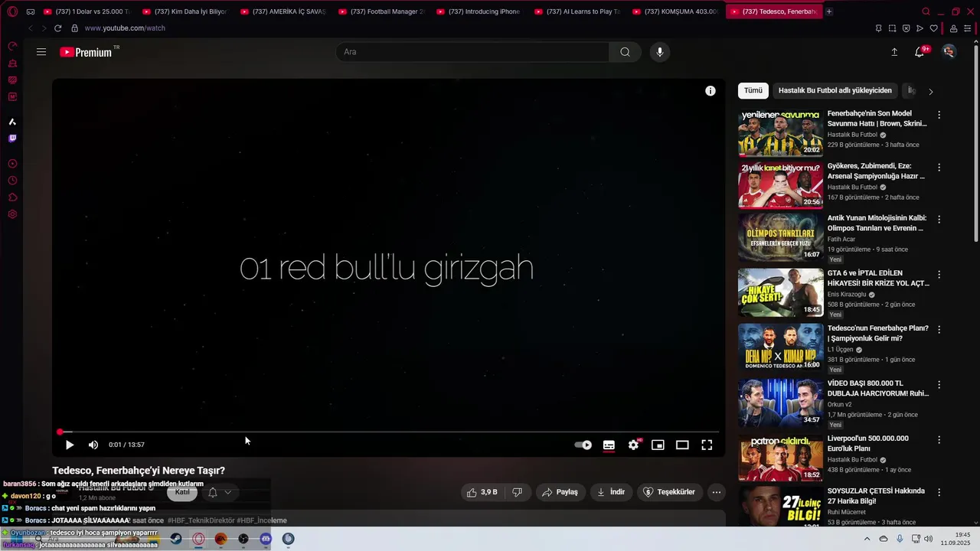
Task: Open the Paylaş share dialog
Action: tap(560, 492)
